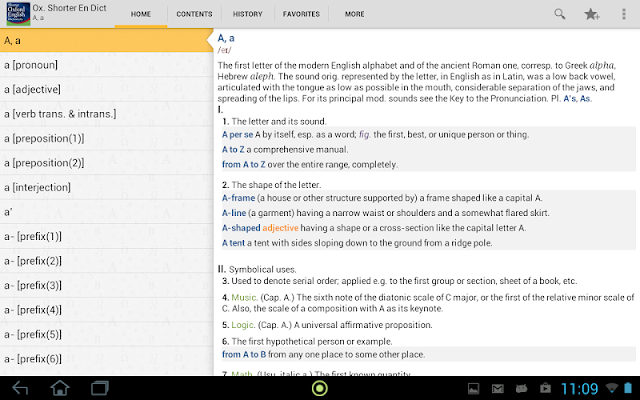Open the MORE tab
The width and height of the screenshot is (640, 400).
click(x=354, y=14)
